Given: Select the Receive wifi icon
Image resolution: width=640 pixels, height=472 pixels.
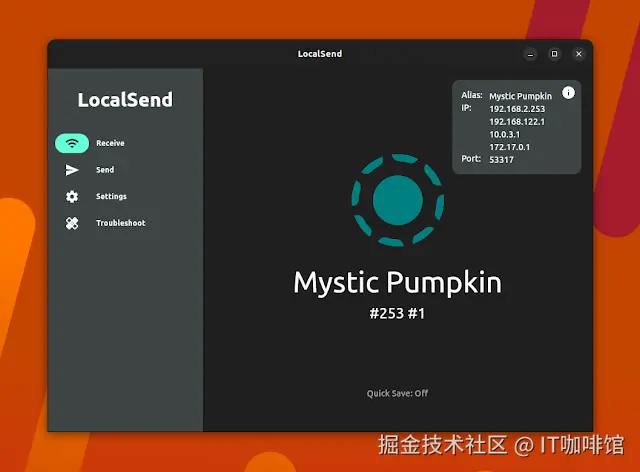Looking at the screenshot, I should tap(72, 143).
